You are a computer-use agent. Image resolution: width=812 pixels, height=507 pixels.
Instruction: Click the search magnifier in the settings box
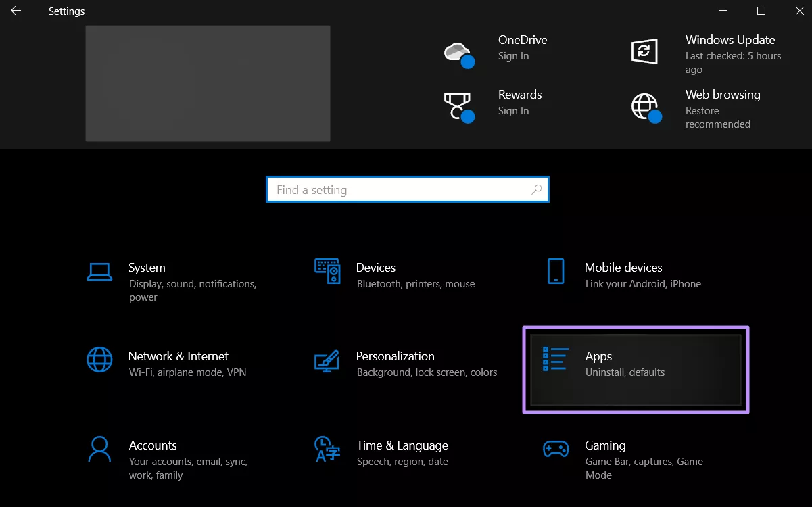[x=536, y=189]
